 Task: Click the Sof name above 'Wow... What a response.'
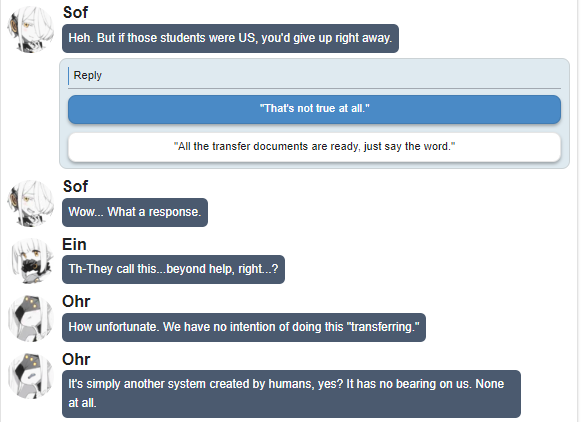[x=75, y=187]
